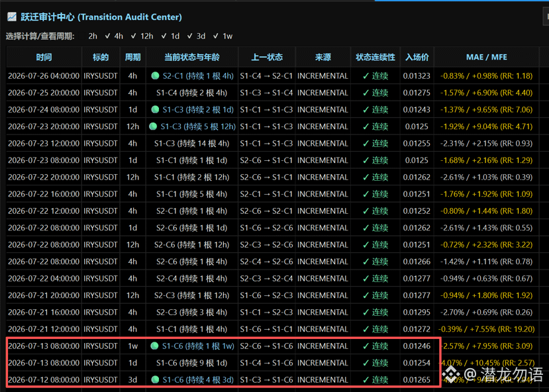
Task: Click the S1-C1 (持续 5 根 4h) cell
Action: coord(192,194)
